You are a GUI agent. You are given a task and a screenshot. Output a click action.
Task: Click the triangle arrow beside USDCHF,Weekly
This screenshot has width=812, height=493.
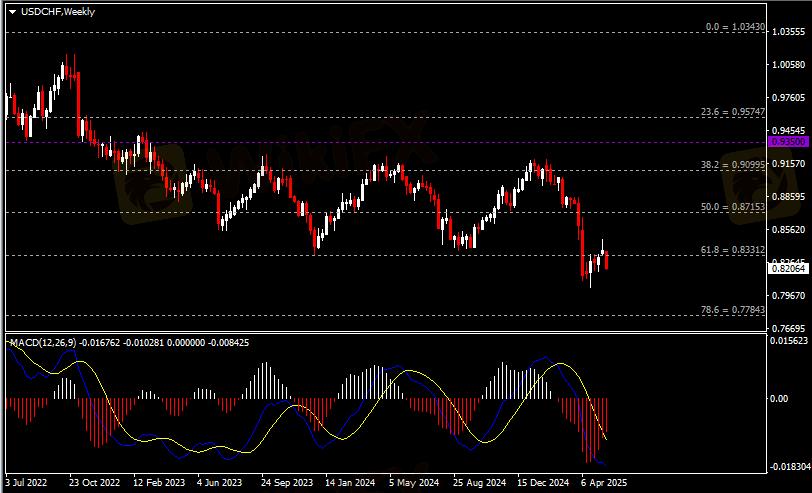[x=13, y=12]
